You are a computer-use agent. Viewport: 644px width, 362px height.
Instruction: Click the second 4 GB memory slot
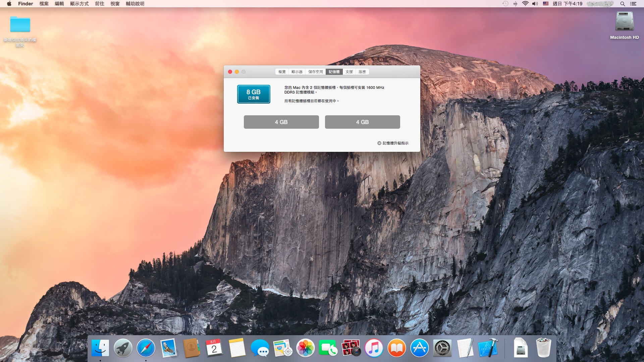point(363,122)
